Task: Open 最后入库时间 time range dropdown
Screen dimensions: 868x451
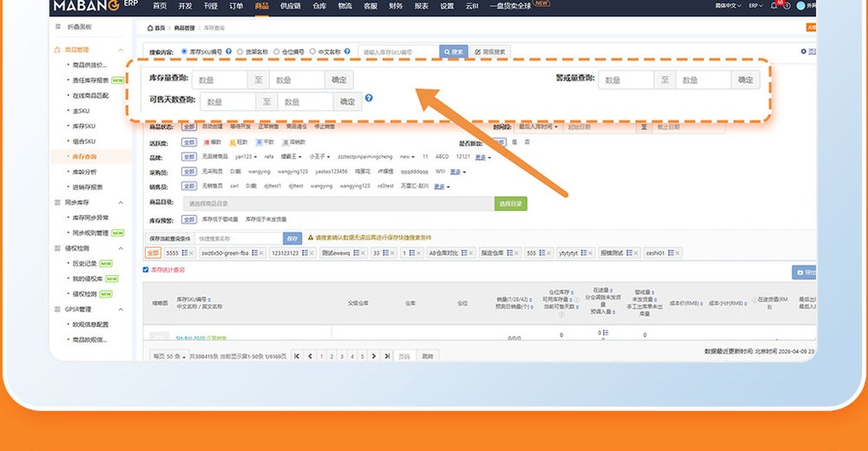Action: tap(538, 127)
